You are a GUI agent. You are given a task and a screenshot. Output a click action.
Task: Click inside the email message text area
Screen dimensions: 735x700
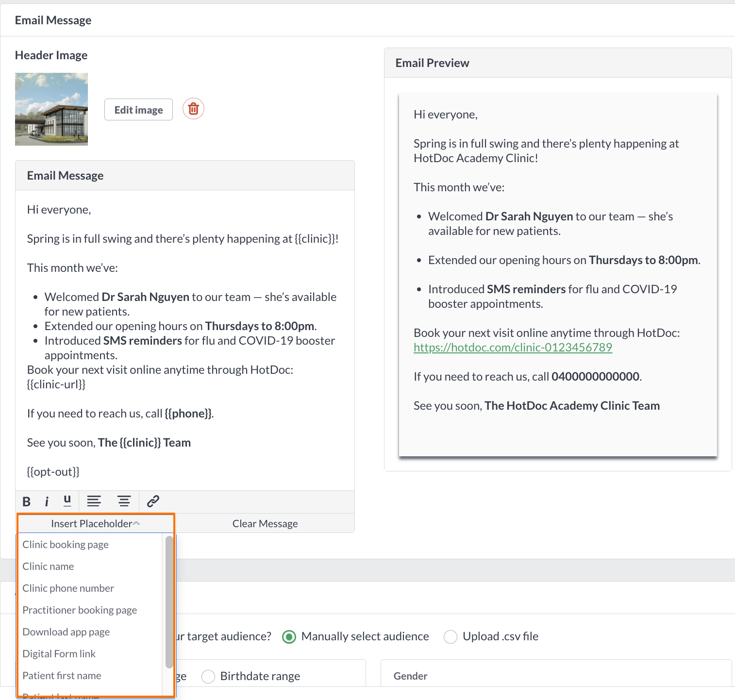(185, 340)
